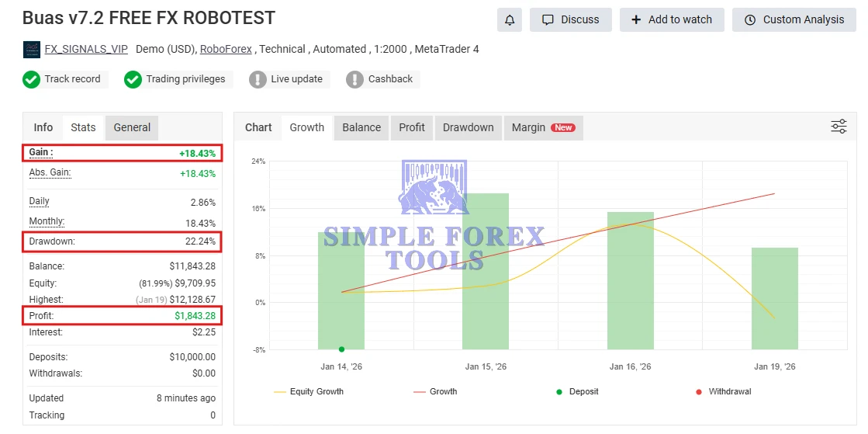Open the chart settings sliders icon
Screen dimensions: 868x434
(839, 127)
